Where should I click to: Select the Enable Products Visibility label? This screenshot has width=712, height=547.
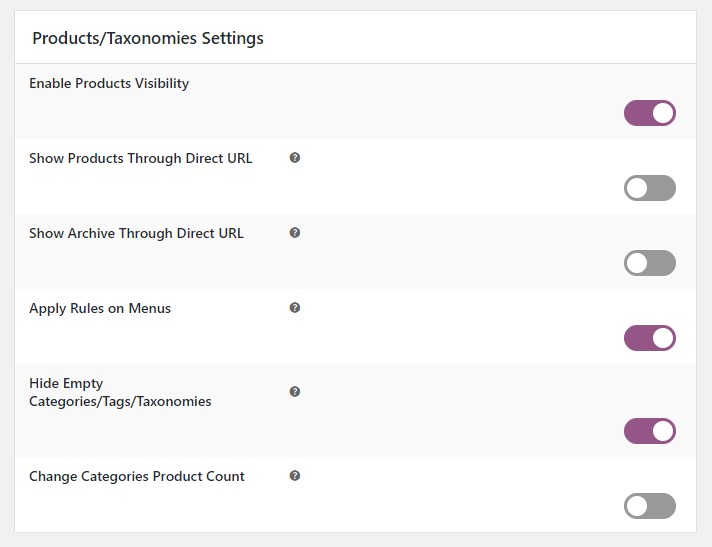[109, 84]
